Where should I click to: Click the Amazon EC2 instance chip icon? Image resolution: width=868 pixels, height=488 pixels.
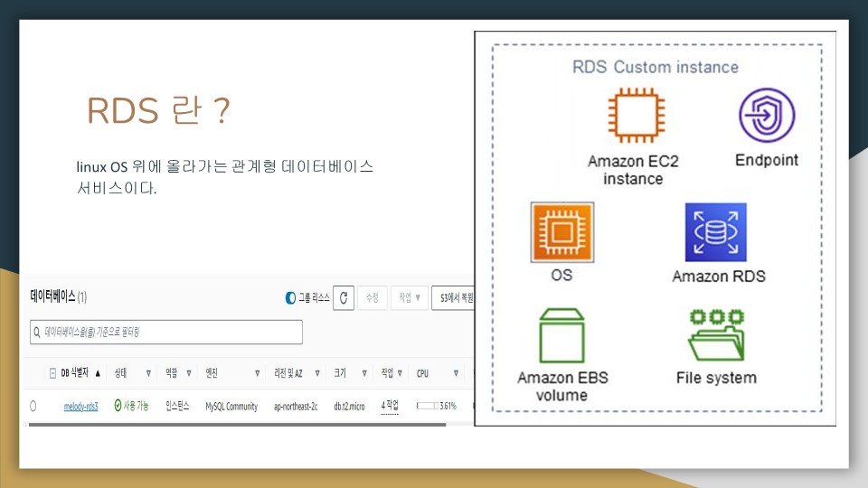[x=636, y=115]
